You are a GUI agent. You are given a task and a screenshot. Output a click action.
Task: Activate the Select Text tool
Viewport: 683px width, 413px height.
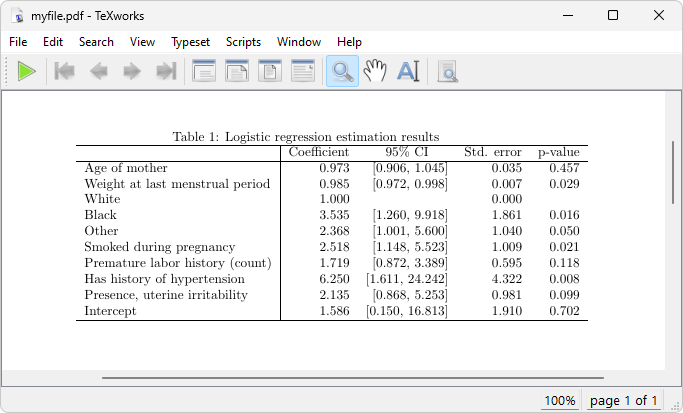pyautogui.click(x=408, y=71)
